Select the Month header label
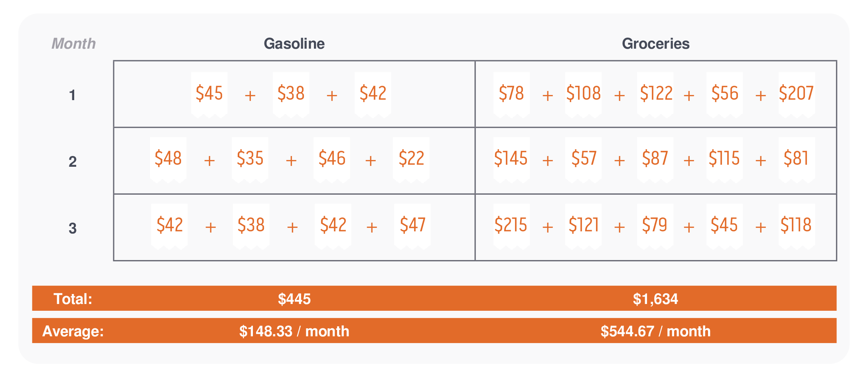Viewport: 868px width, 377px height. [x=74, y=43]
